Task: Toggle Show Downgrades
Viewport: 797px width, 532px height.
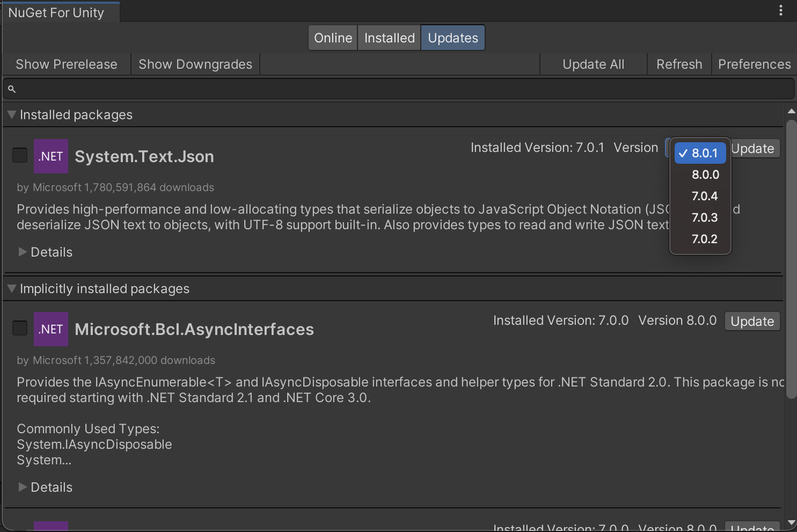Action: [195, 64]
